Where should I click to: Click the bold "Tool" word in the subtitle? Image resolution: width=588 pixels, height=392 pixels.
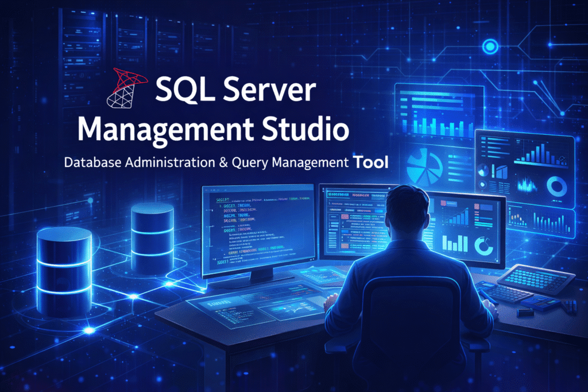pyautogui.click(x=372, y=162)
